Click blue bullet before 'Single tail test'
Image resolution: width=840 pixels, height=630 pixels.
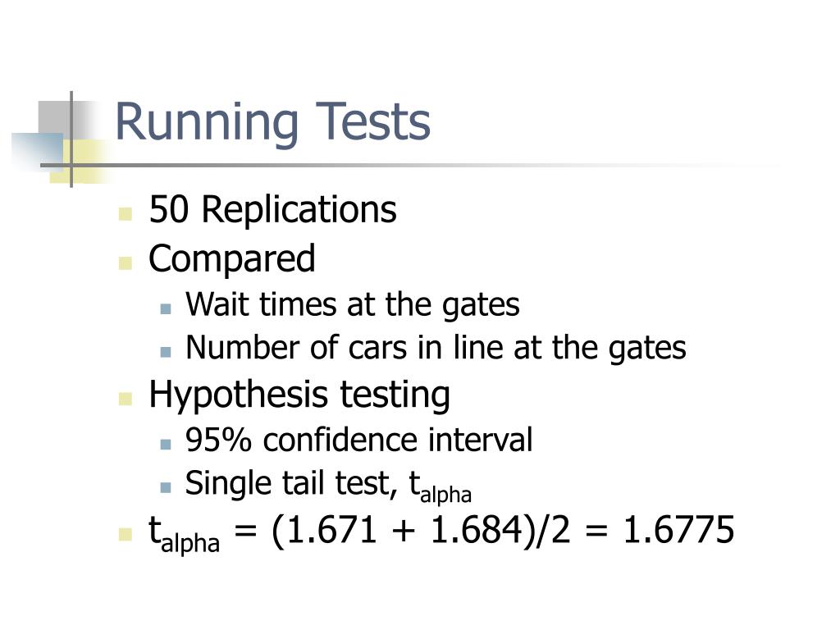166,487
